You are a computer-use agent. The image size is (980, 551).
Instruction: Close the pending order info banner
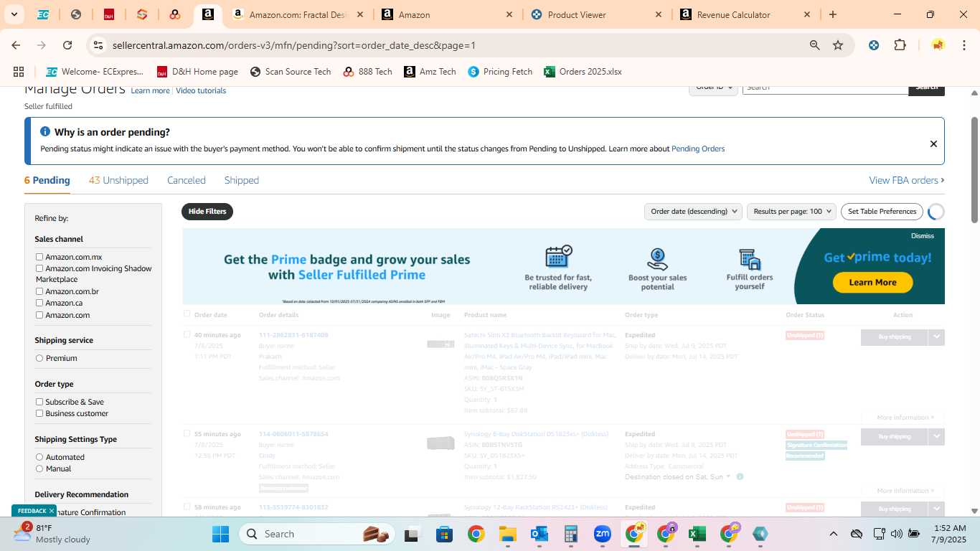click(x=933, y=143)
